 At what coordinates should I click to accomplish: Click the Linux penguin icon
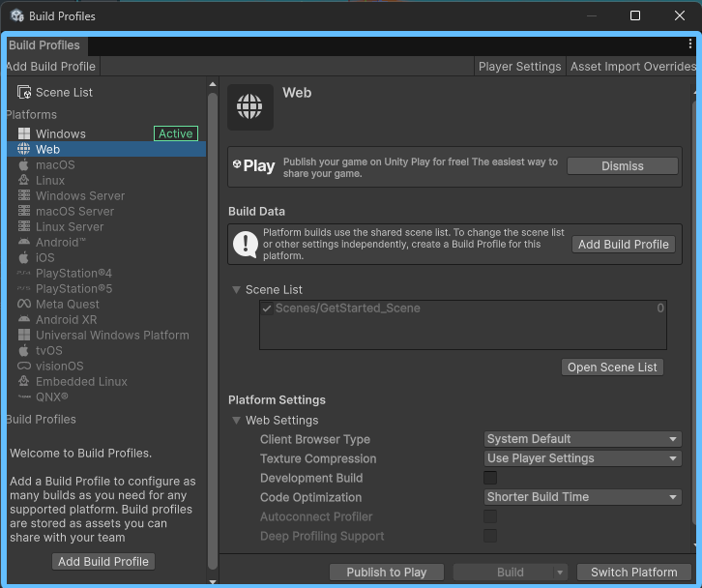tap(24, 180)
